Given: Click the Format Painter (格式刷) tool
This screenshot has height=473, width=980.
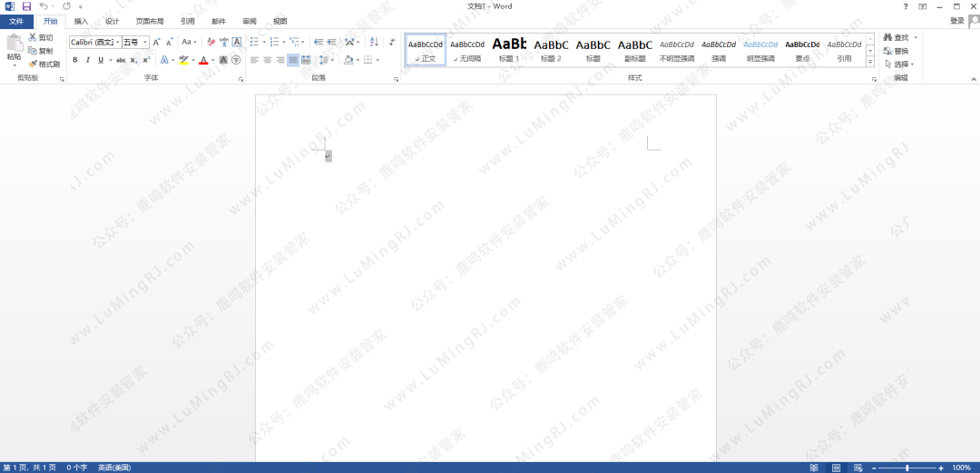Looking at the screenshot, I should pyautogui.click(x=44, y=64).
